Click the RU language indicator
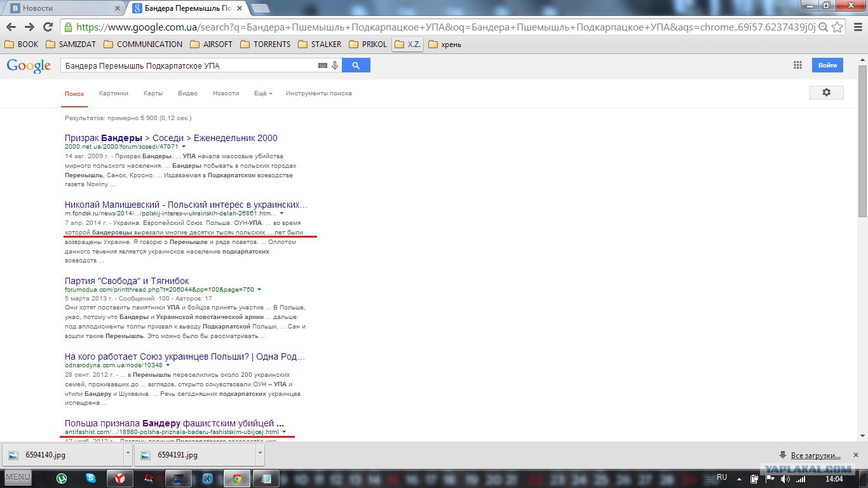Screen dimensions: 868x488 722,477
